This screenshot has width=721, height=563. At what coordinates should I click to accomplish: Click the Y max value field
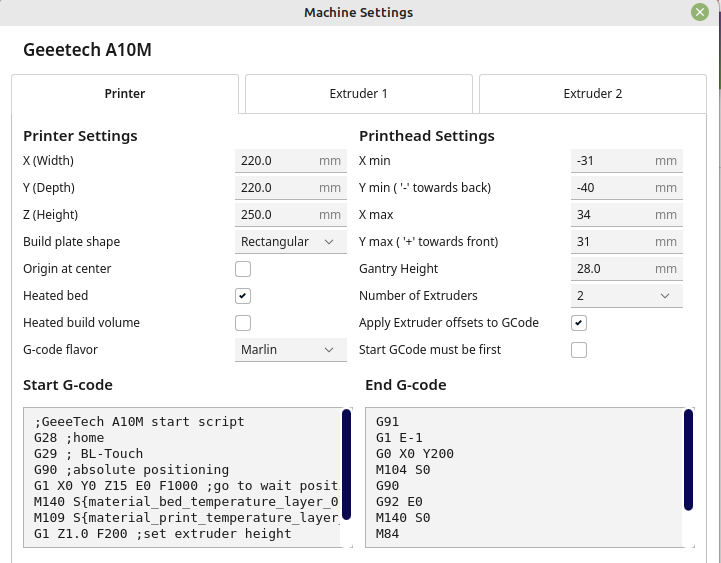(x=627, y=242)
